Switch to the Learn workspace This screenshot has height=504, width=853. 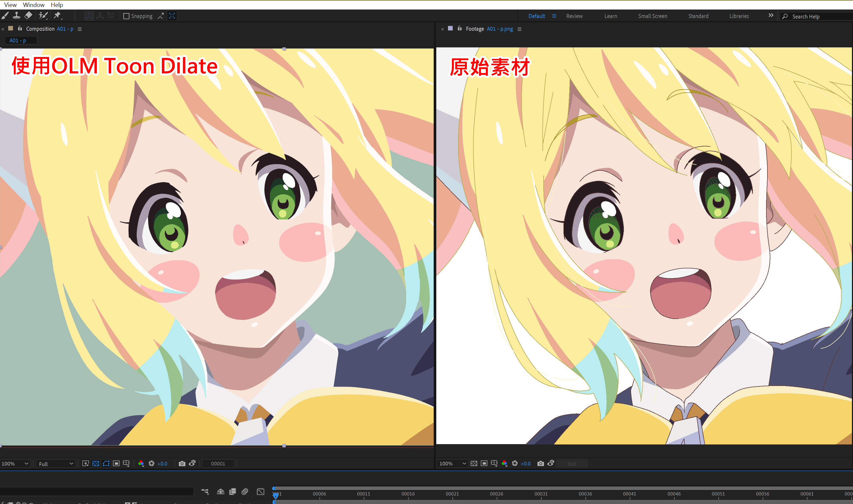coord(611,16)
